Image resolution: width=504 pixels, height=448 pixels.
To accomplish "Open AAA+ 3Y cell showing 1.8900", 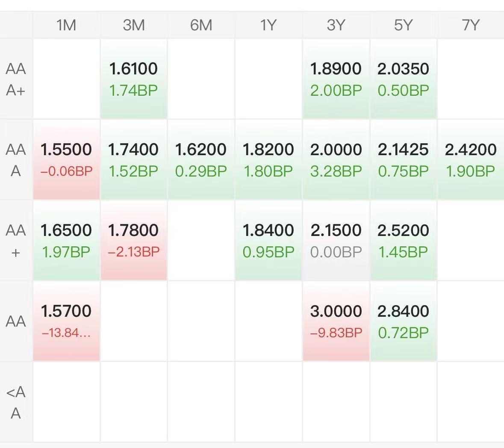I will pyautogui.click(x=336, y=79).
